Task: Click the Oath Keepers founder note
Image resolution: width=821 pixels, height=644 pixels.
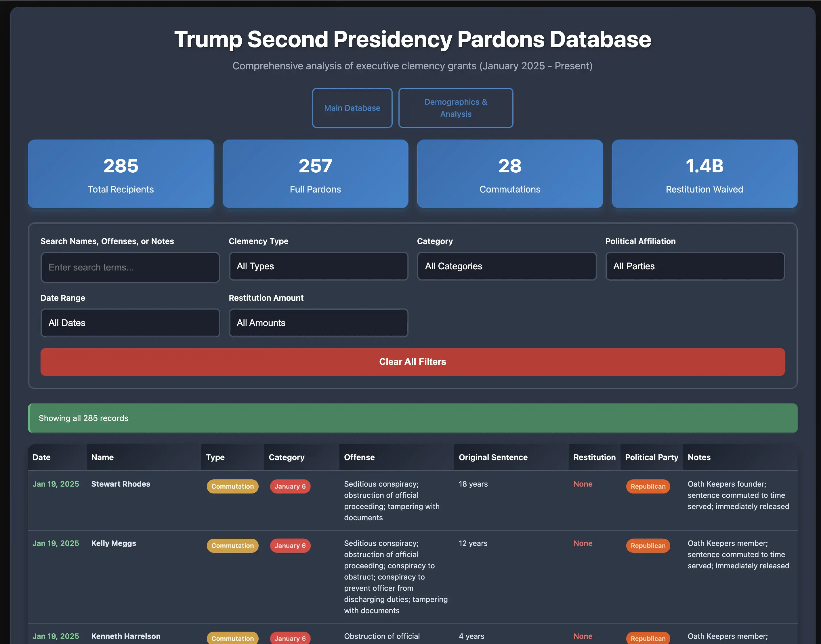Action: (x=738, y=495)
